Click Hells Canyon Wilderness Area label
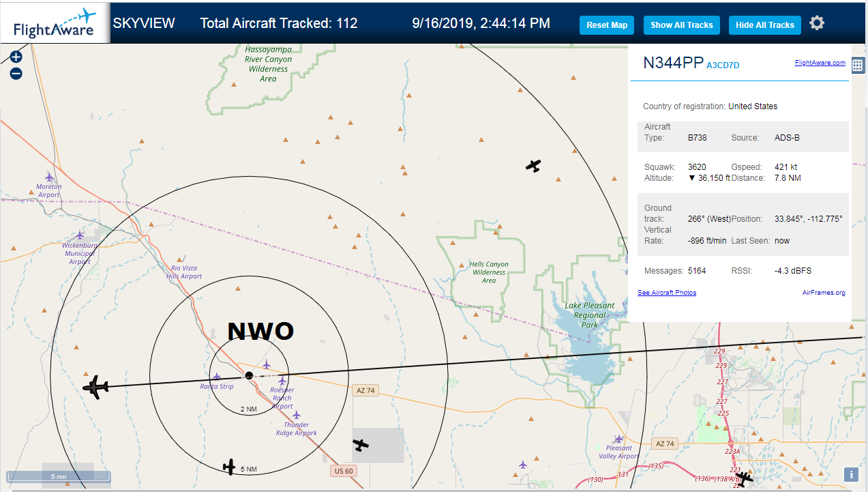Viewport: 868px width, 492px height. [x=489, y=272]
